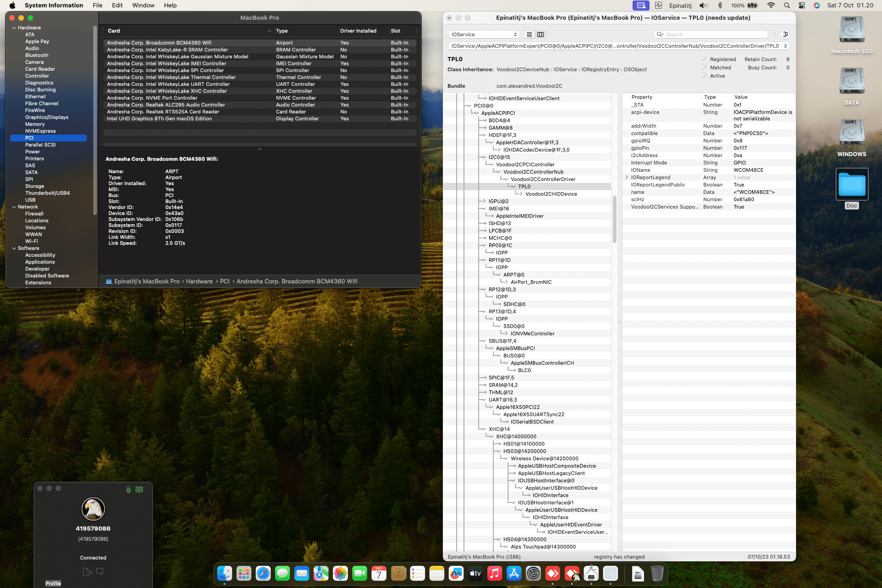Launch Safari from the Dock
Viewport: 882px width, 588px height.
coord(263,573)
